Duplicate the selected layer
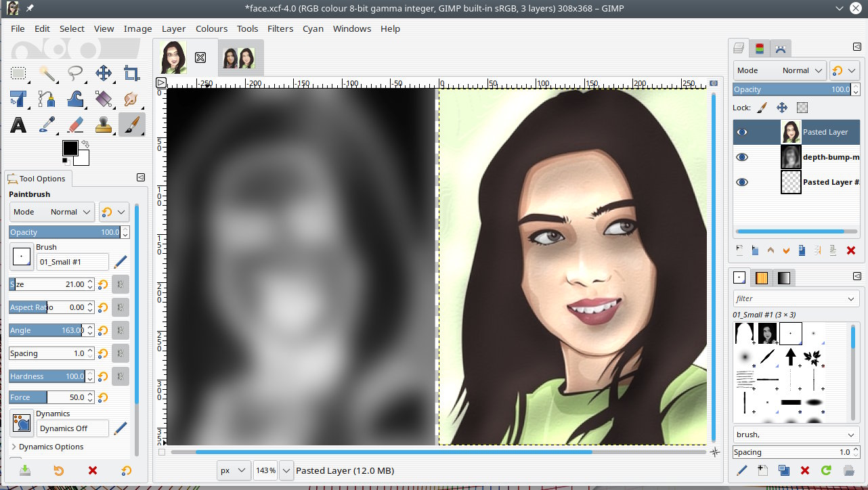868x490 pixels. click(x=802, y=250)
